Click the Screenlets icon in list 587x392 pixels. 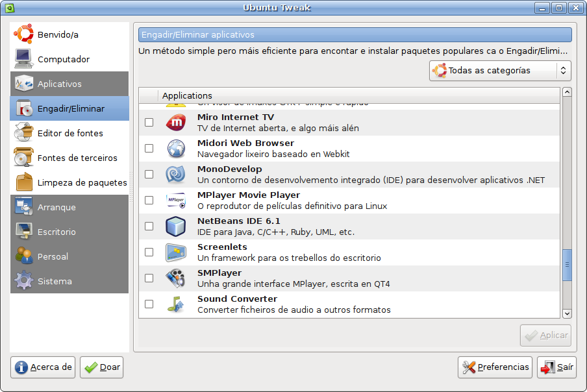coord(176,252)
